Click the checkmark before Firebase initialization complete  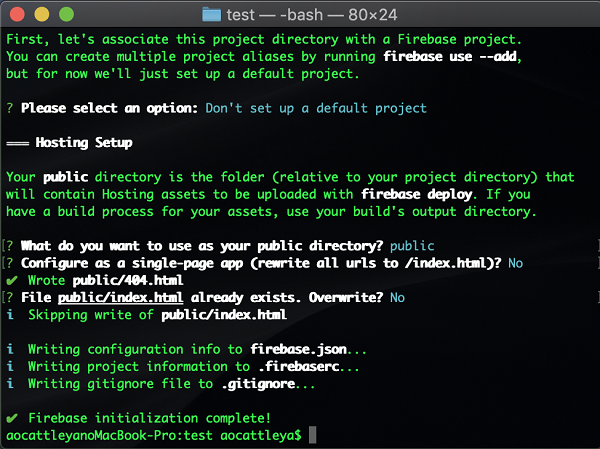[x=10, y=417]
